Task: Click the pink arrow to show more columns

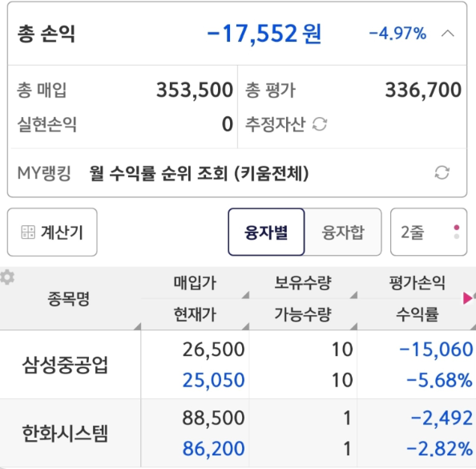Action: tap(468, 298)
